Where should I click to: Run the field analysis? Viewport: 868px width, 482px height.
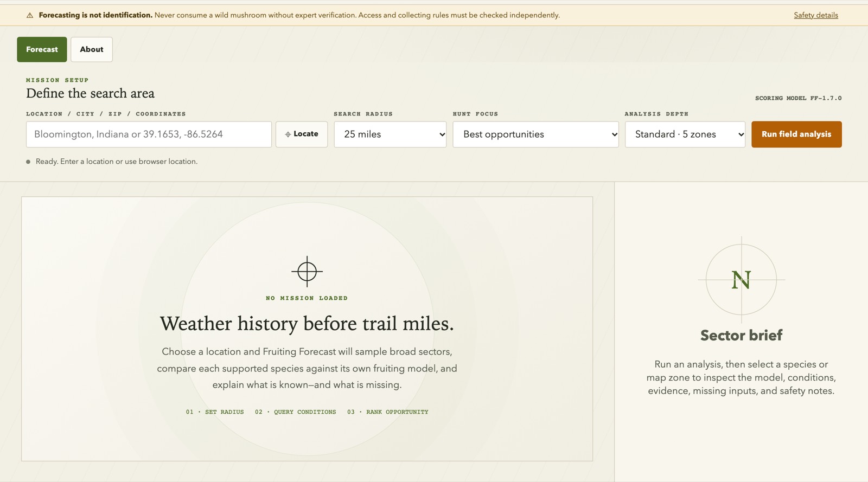796,134
